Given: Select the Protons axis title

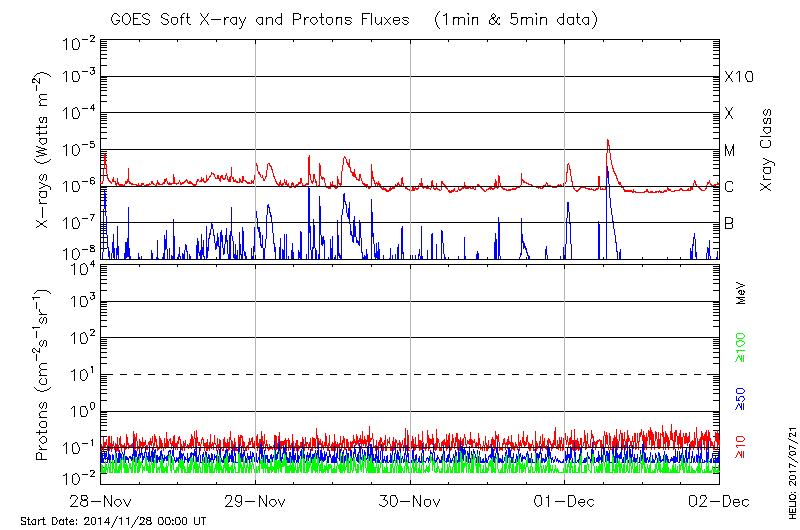Looking at the screenshot, I should tap(44, 375).
